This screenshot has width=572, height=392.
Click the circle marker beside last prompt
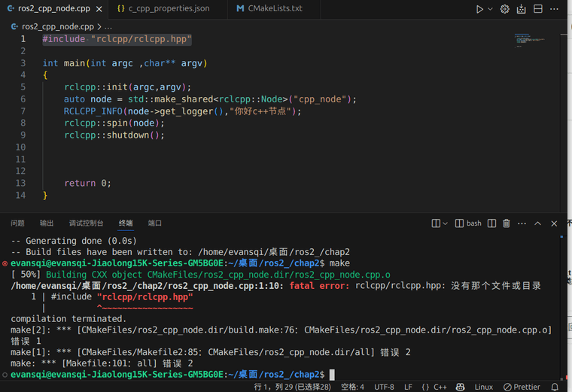pos(5,375)
